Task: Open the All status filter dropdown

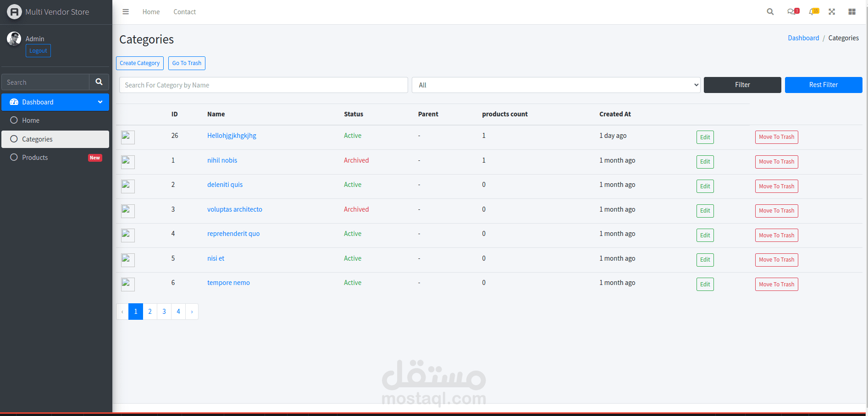Action: click(556, 85)
